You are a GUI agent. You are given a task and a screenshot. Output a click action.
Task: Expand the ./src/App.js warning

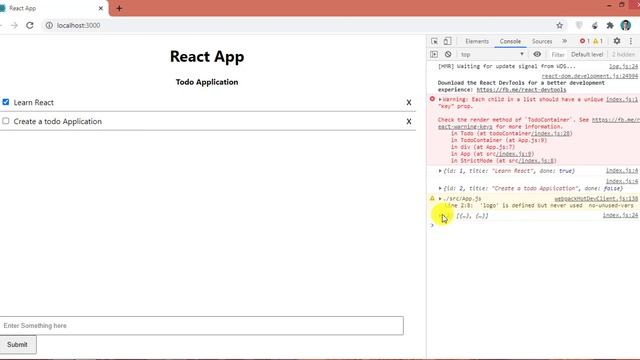click(440, 198)
